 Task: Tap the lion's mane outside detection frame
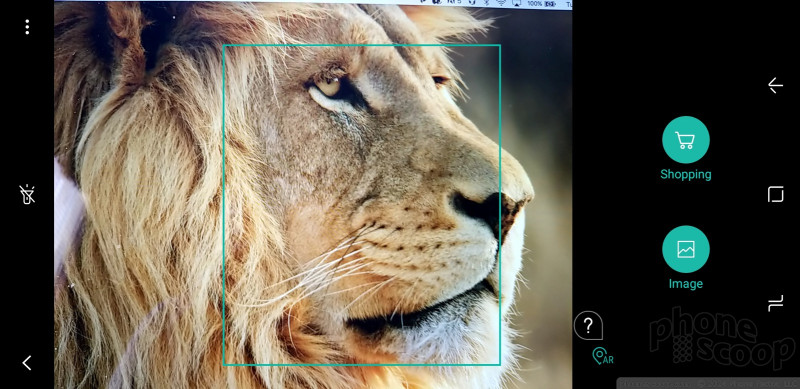[x=138, y=204]
